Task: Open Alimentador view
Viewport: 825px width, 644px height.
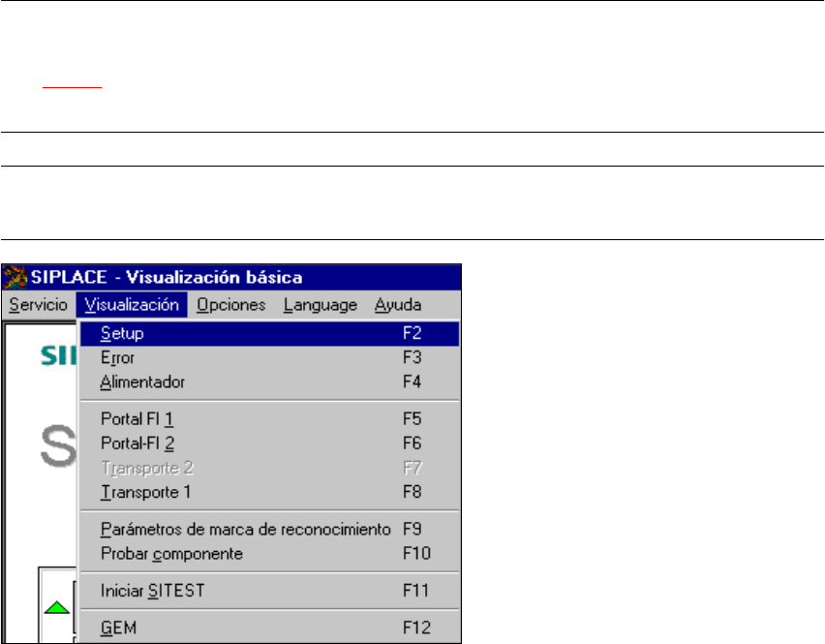Action: pos(270,382)
